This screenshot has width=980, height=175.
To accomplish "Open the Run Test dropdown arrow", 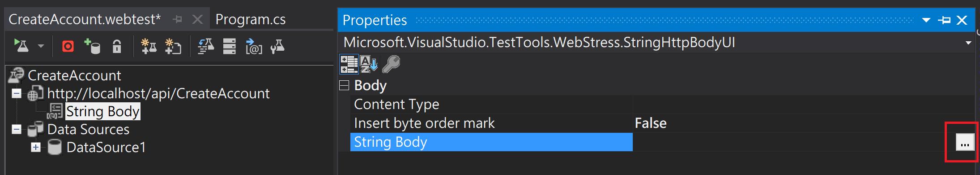I will click(41, 46).
